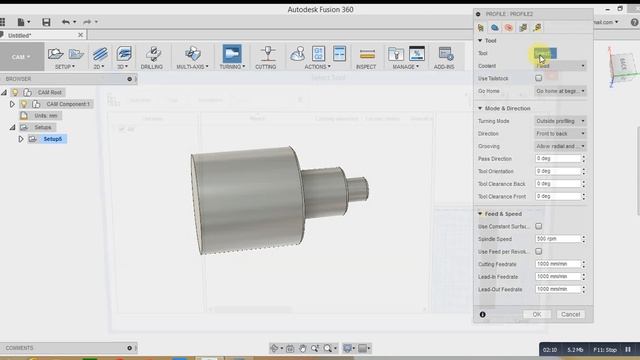The height and width of the screenshot is (360, 640).
Task: Switch to the Linking tab icon in the Profile dialog
Action: [537, 27]
